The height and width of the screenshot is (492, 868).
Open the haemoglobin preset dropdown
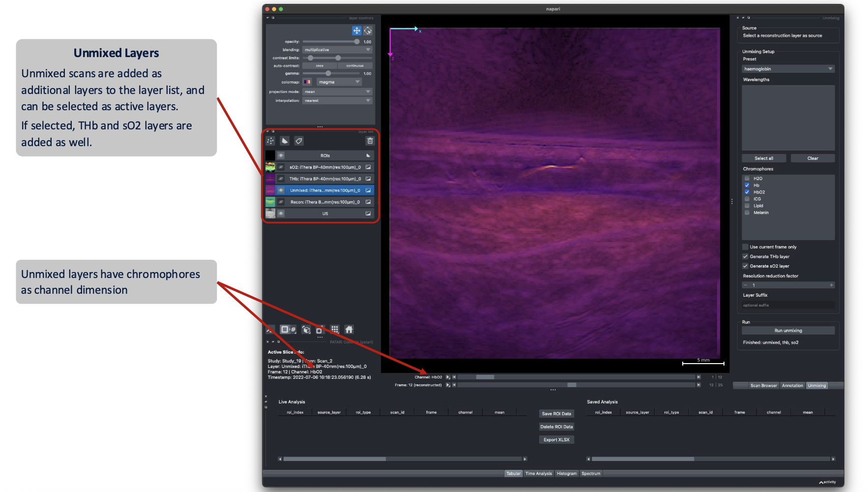click(x=788, y=69)
